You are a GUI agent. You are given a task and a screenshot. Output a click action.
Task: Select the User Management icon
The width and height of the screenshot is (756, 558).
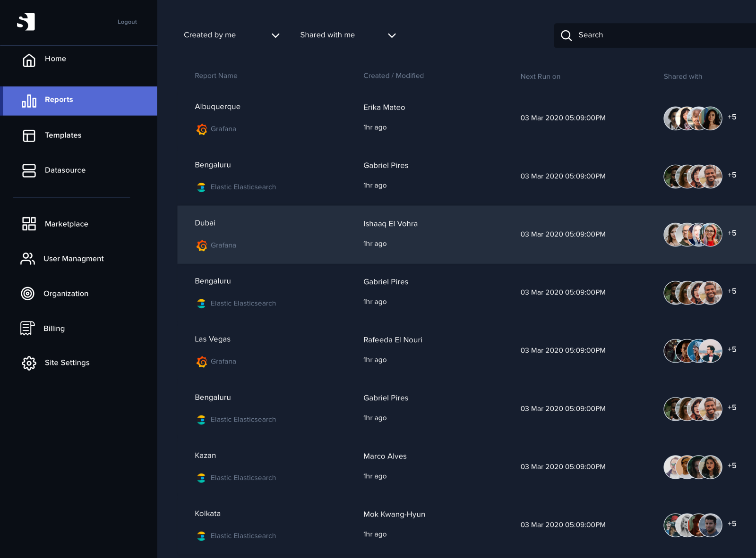tap(27, 259)
